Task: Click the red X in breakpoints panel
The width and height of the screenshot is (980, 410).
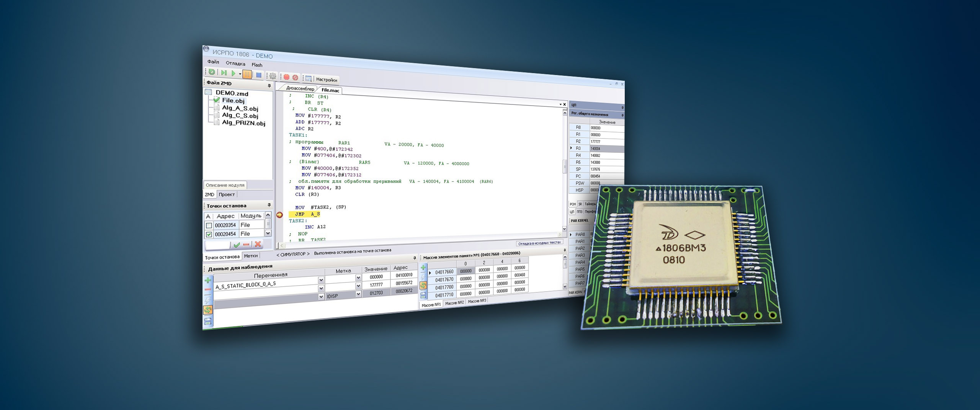Action: click(258, 244)
